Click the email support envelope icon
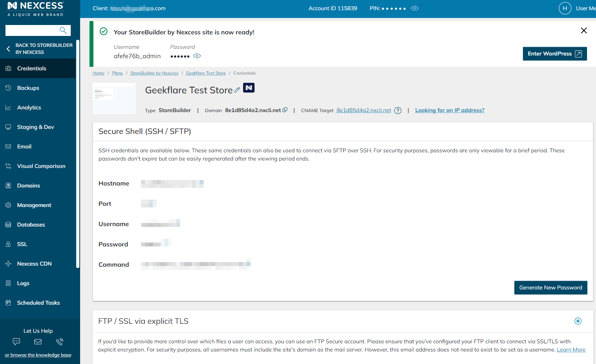 (x=38, y=342)
